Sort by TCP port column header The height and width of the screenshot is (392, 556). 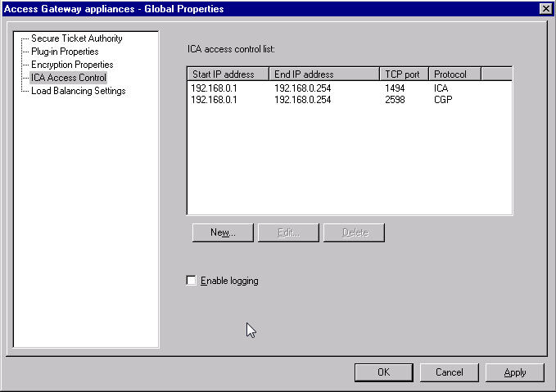coord(405,74)
